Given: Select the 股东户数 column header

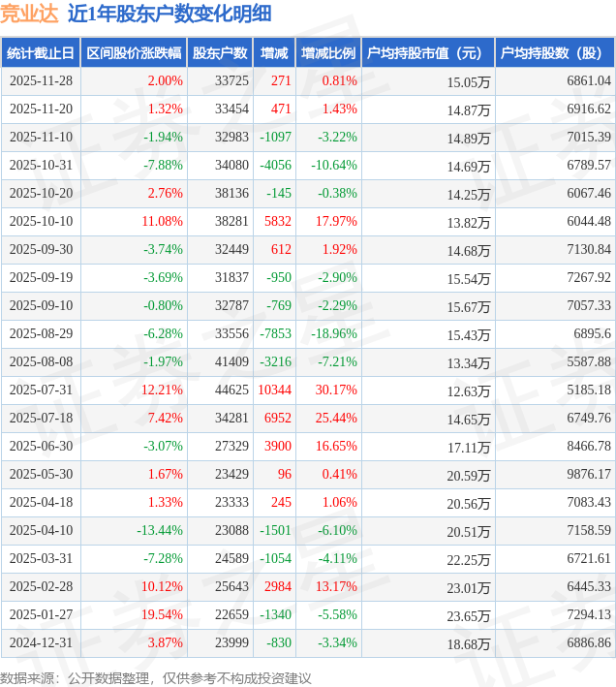Looking at the screenshot, I should point(220,53).
